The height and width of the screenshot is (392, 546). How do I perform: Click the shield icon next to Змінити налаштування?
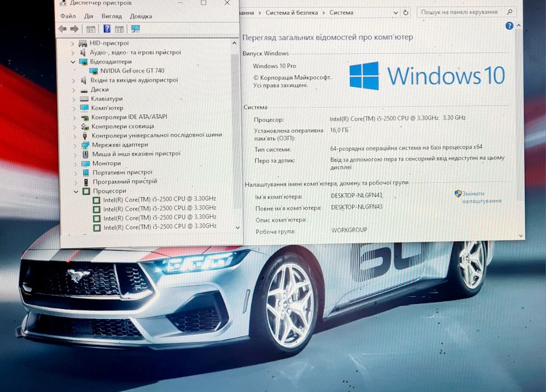458,193
